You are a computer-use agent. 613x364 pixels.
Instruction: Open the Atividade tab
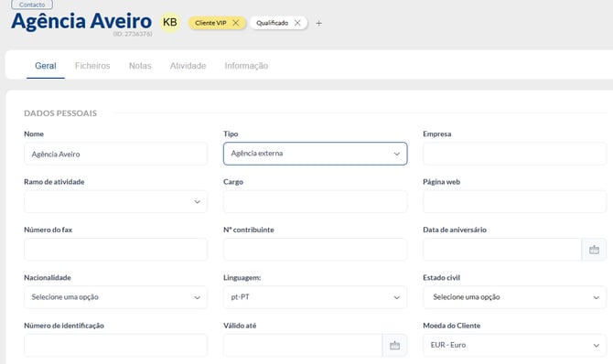coord(188,66)
